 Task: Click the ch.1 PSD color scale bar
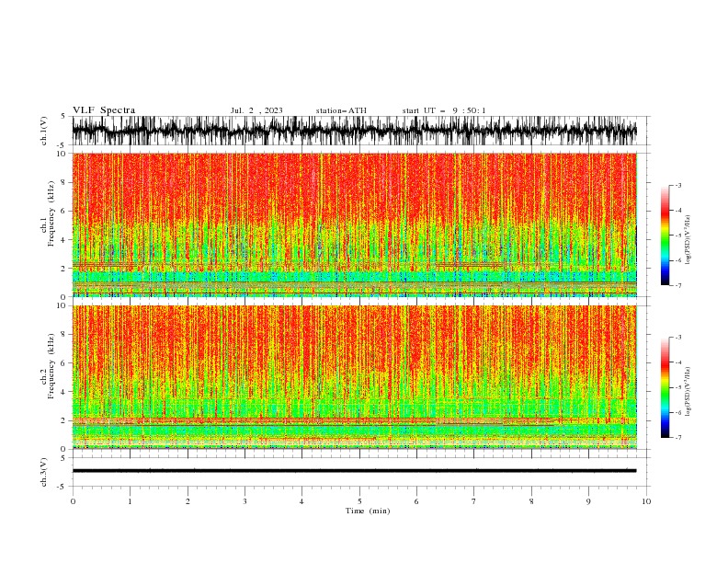[x=665, y=236]
